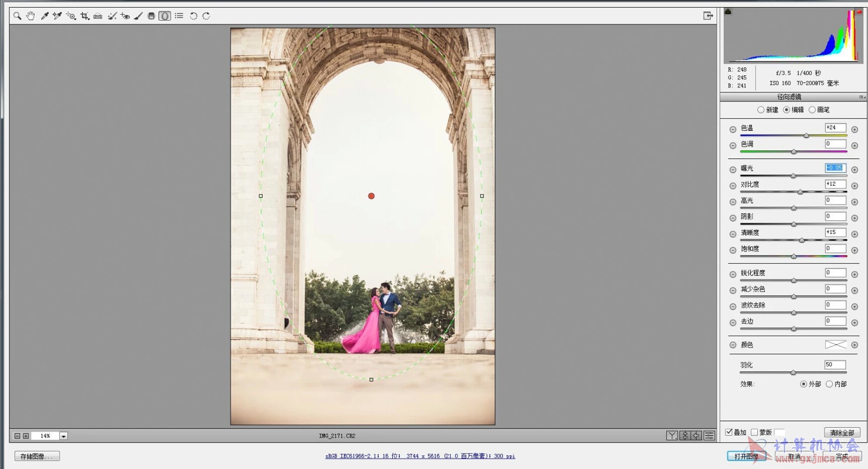This screenshot has width=868, height=469.
Task: Click the radial filter bottom edge handle
Action: 371,379
